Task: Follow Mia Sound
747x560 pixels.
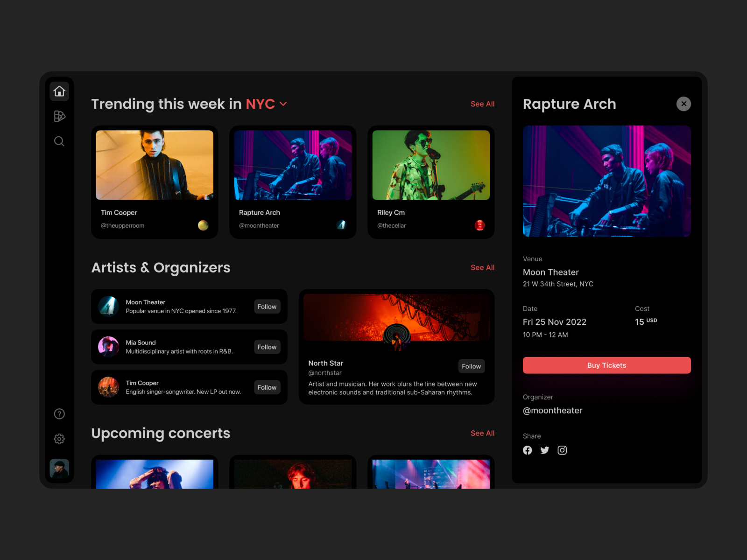Action: pyautogui.click(x=267, y=347)
